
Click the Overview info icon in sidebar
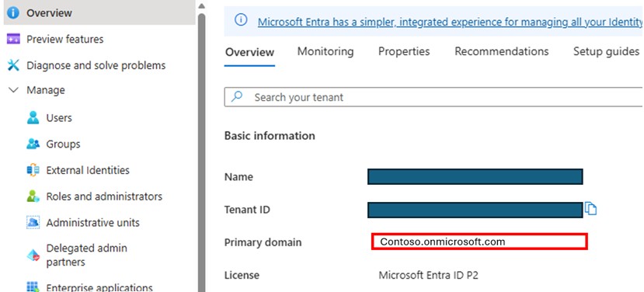click(x=13, y=12)
